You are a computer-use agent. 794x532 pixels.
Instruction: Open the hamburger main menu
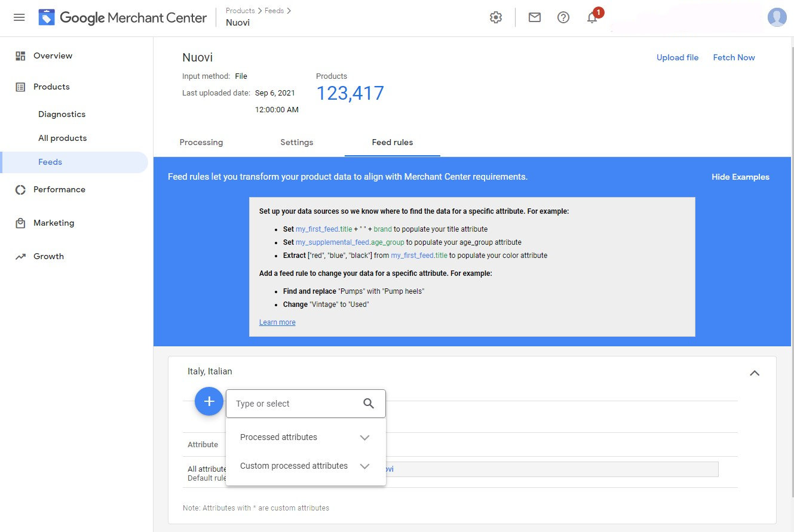coord(19,17)
